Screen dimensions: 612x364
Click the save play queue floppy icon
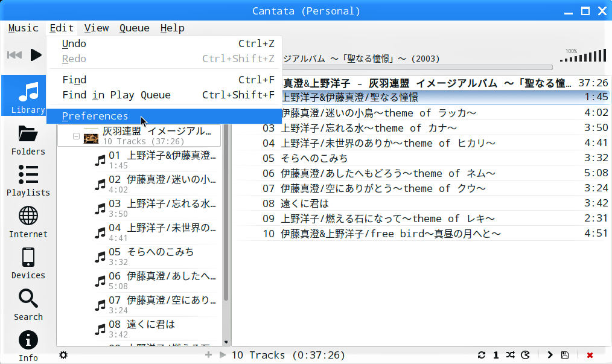565,355
